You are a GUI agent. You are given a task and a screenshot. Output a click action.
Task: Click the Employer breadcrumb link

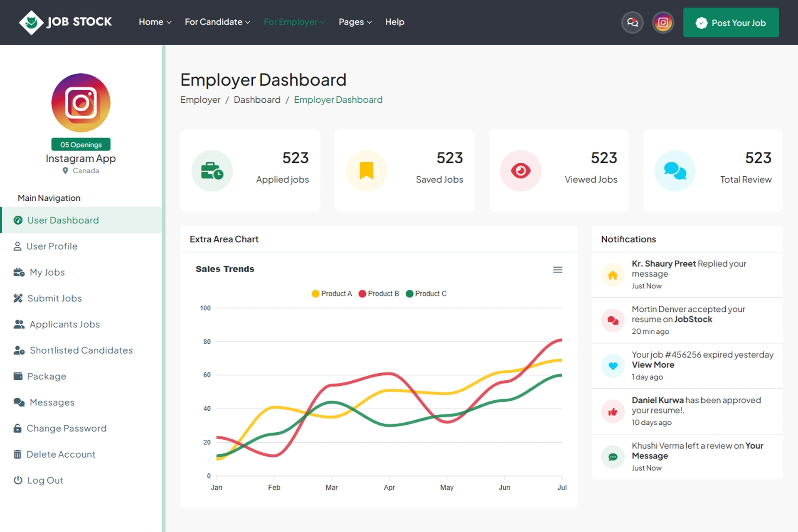(200, 100)
